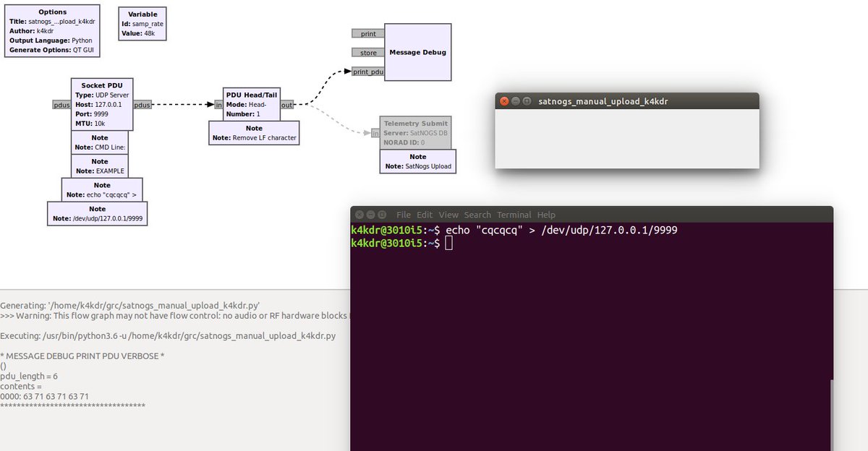Click the 'Generating:' console line
The height and width of the screenshot is (451, 868).
pyautogui.click(x=129, y=306)
